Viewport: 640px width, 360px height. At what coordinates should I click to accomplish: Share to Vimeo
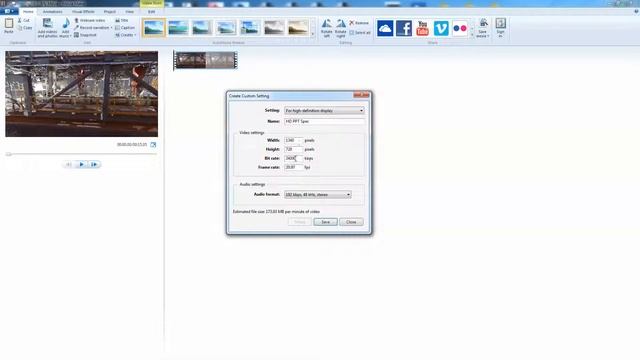(441, 28)
